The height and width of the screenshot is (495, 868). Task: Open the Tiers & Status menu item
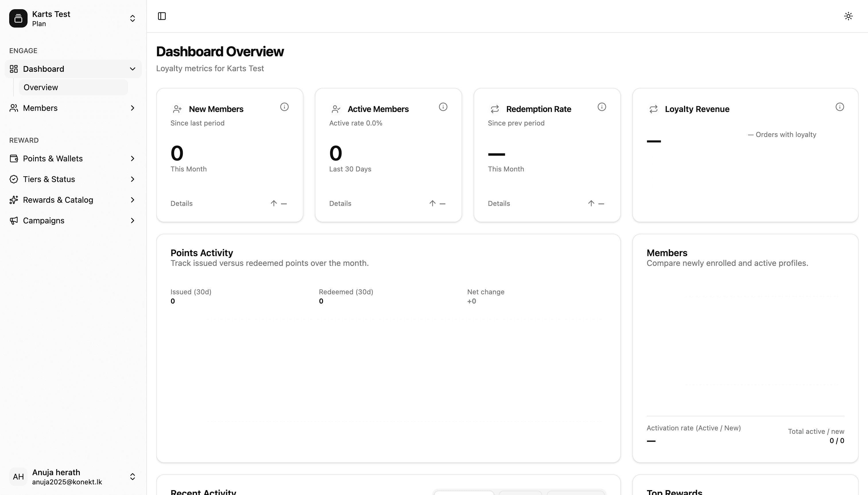[x=49, y=179]
